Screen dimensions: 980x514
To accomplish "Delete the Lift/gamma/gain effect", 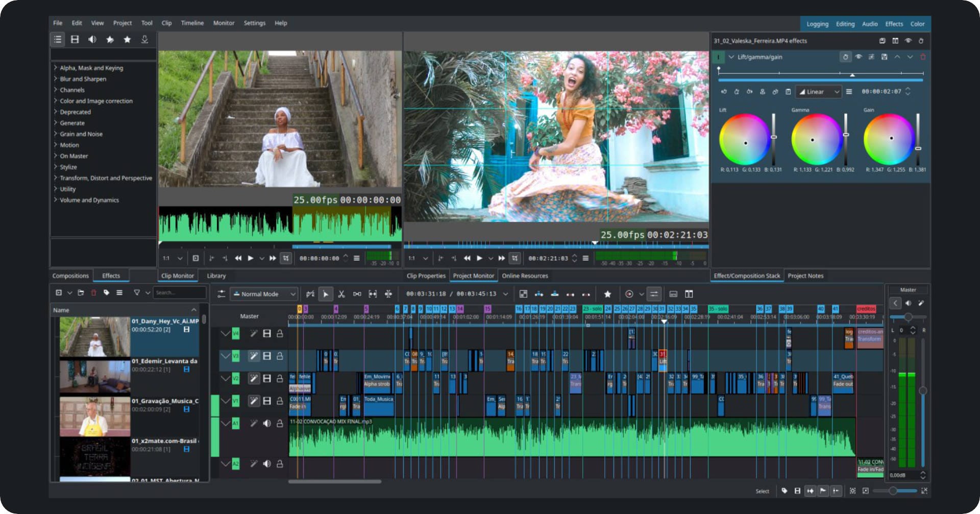I will (923, 57).
